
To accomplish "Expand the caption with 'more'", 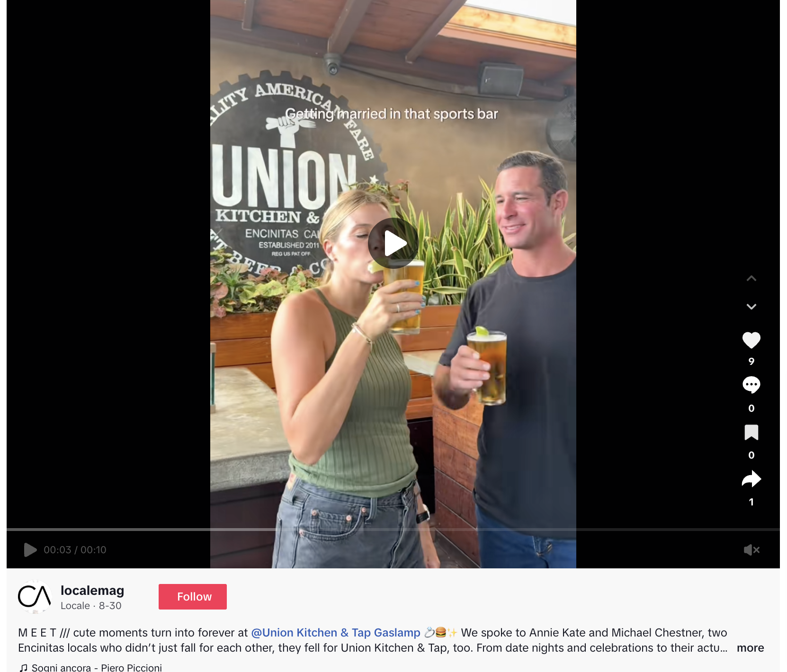I will click(x=750, y=648).
